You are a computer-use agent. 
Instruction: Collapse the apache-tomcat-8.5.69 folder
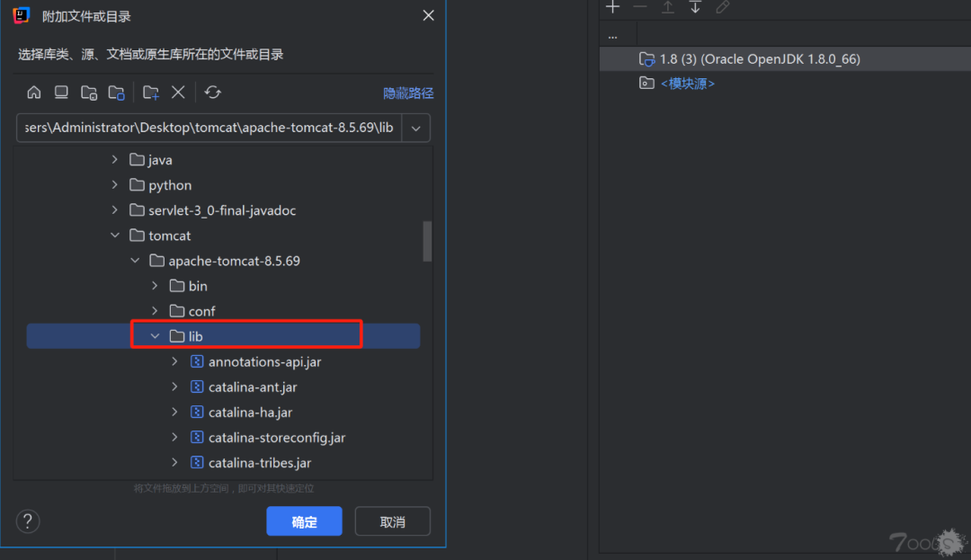point(135,261)
